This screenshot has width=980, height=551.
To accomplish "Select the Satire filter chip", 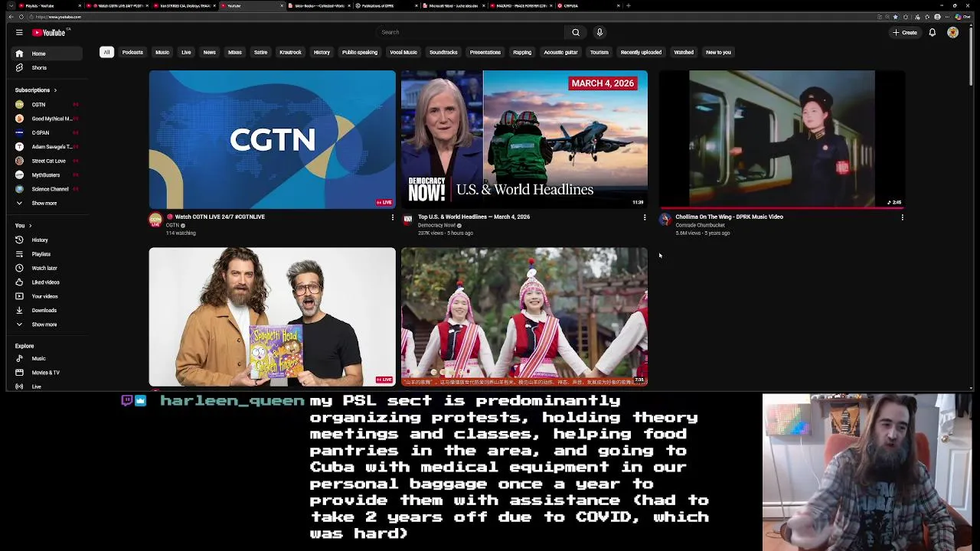I will (x=261, y=52).
